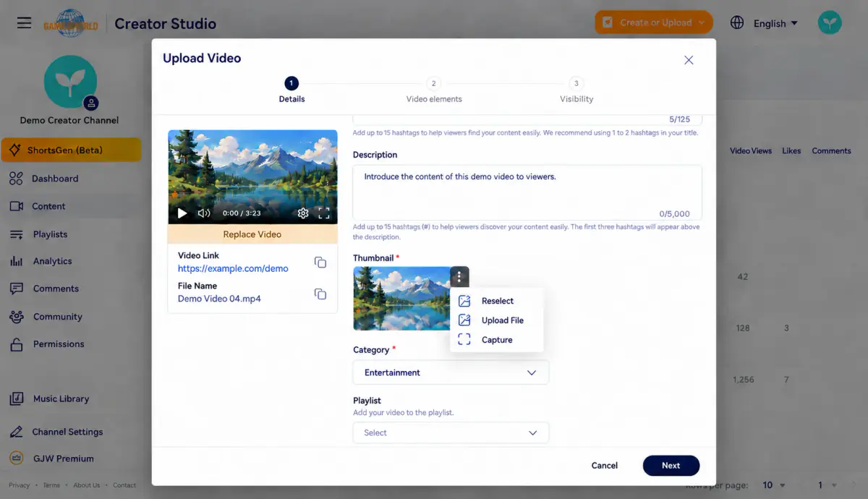This screenshot has height=499, width=868.
Task: Expand the Playlist Select dropdown
Action: pyautogui.click(x=451, y=432)
